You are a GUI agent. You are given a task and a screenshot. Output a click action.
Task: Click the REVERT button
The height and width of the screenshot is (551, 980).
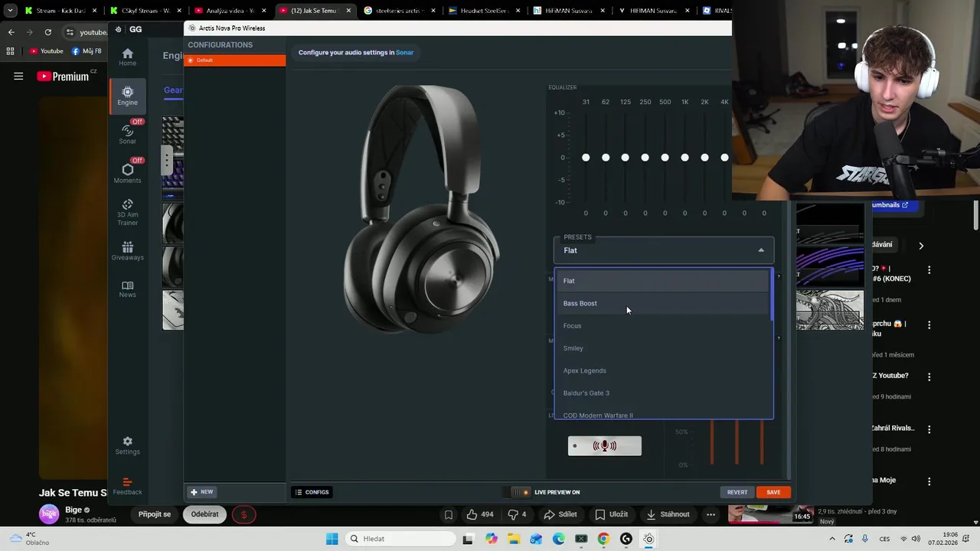pyautogui.click(x=737, y=492)
